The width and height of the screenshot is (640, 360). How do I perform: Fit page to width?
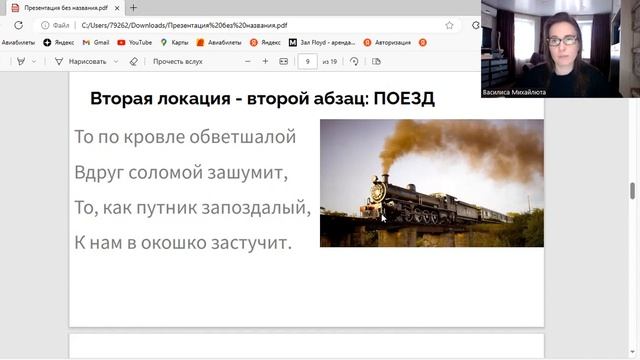point(283,61)
